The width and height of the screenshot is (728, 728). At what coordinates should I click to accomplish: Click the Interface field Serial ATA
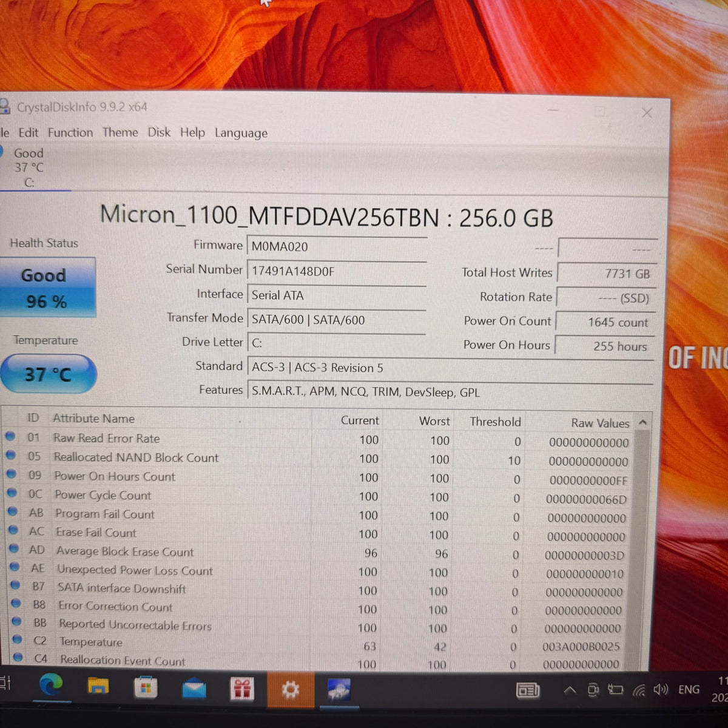click(337, 295)
